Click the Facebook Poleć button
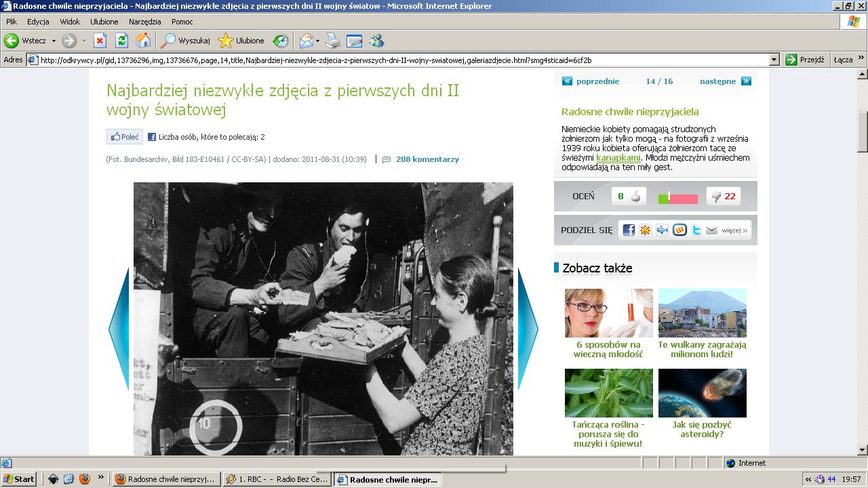Image resolution: width=868 pixels, height=488 pixels. pyautogui.click(x=125, y=137)
